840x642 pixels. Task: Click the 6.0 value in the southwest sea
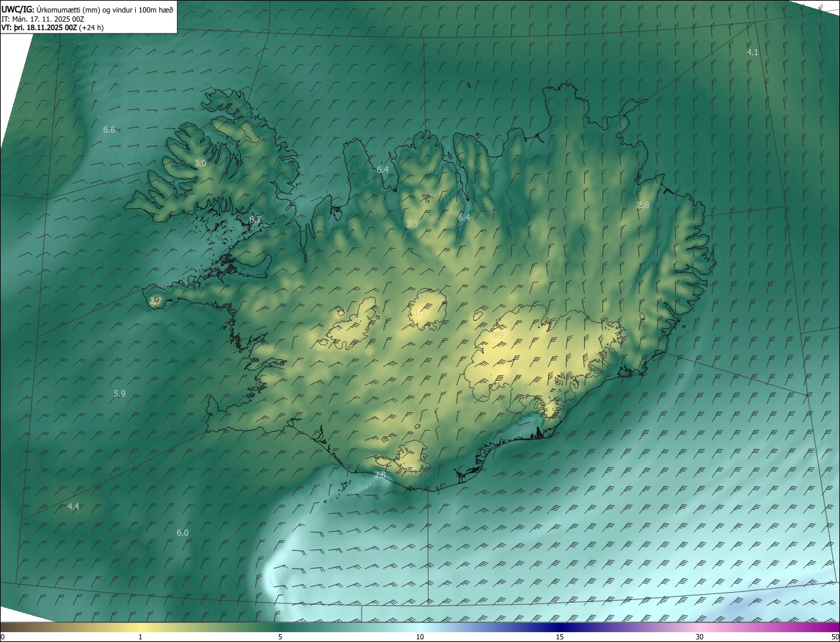182,532
